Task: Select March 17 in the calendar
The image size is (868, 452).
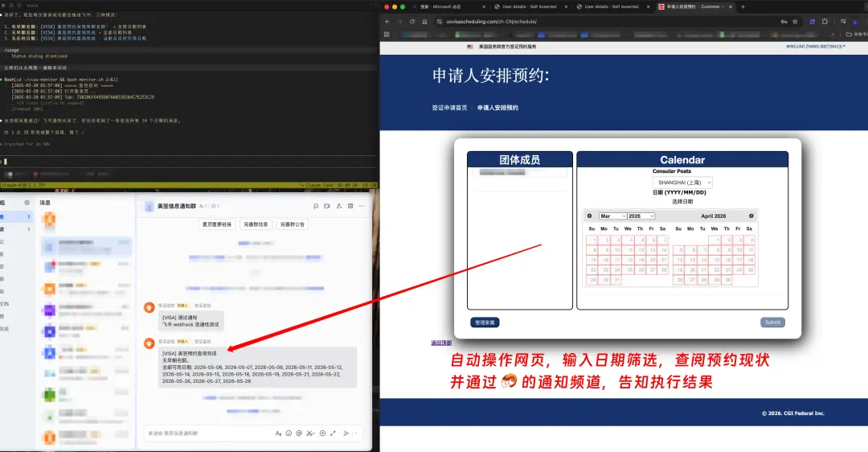Action: tap(616, 260)
